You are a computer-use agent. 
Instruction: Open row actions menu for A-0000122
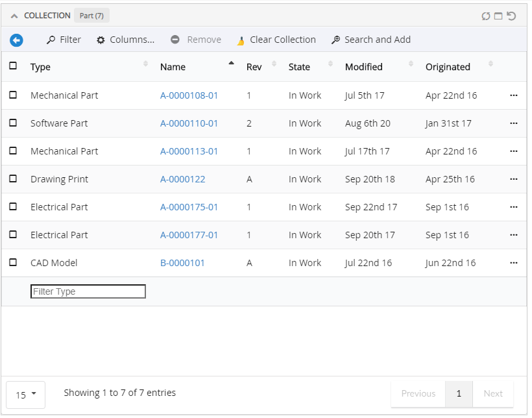514,179
